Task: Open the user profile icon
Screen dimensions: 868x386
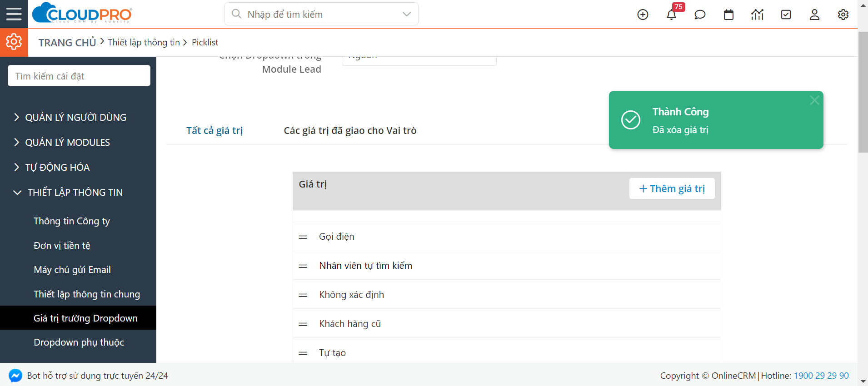Action: tap(814, 15)
